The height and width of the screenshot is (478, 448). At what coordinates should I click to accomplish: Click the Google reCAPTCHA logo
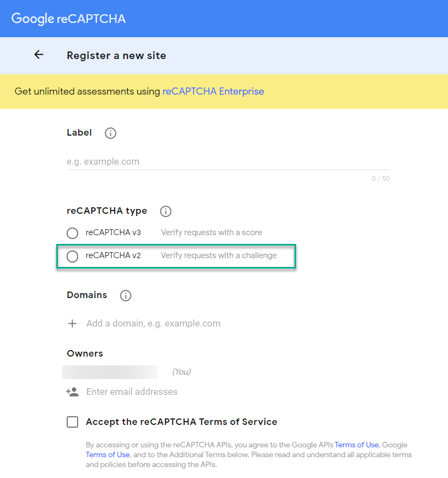tap(68, 19)
